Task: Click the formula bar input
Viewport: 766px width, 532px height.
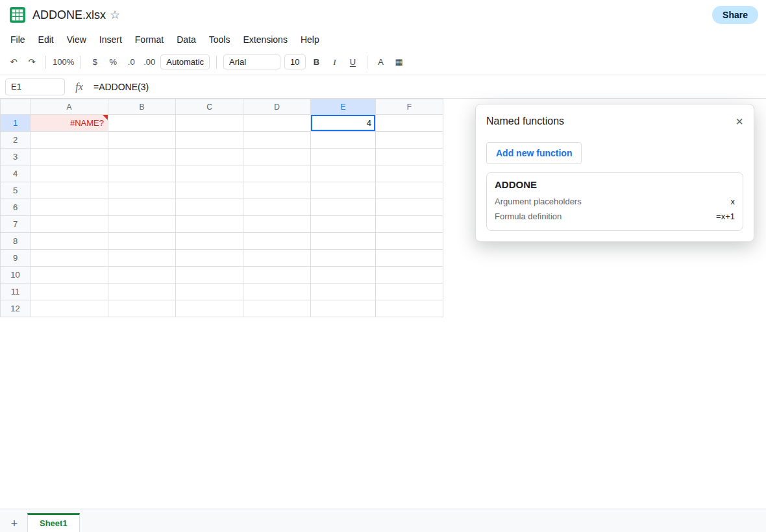Action: click(x=425, y=87)
